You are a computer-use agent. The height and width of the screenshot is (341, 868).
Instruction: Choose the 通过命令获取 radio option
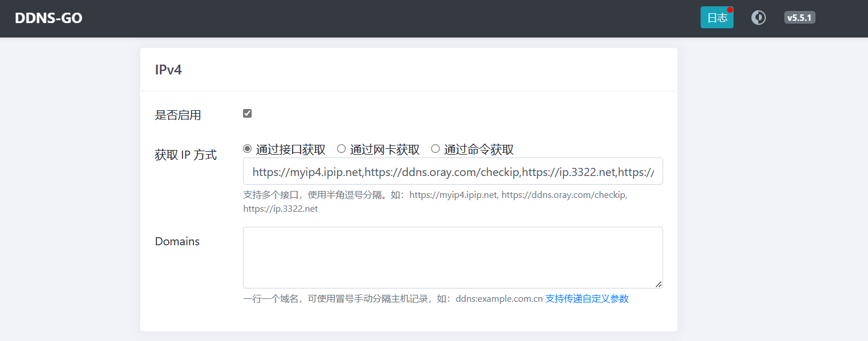click(x=435, y=149)
